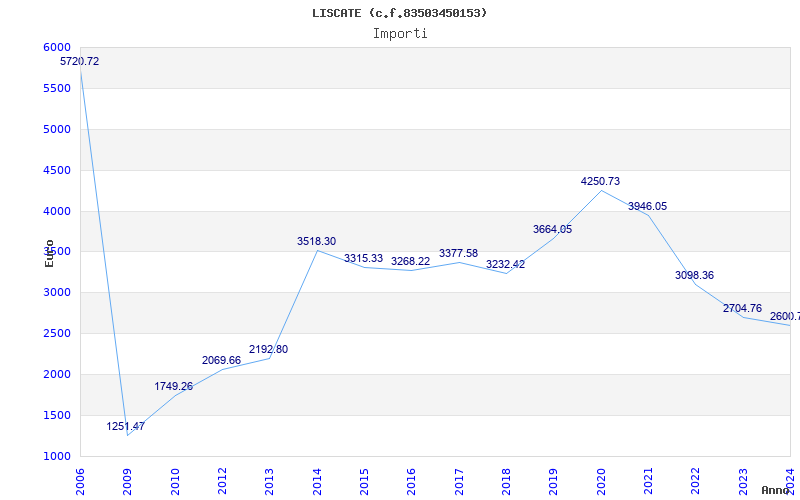The image size is (800, 500).
Task: Select x-axis year label 2023
Action: (x=743, y=481)
